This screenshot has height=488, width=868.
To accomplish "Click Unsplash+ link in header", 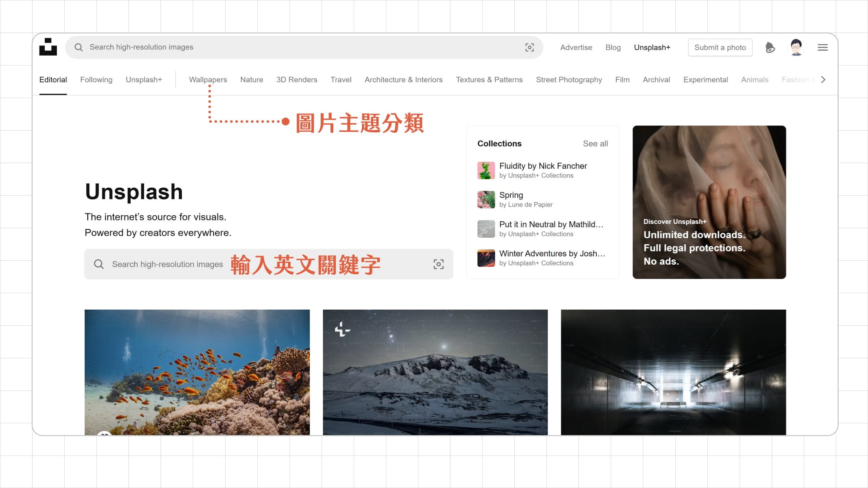I will 652,47.
